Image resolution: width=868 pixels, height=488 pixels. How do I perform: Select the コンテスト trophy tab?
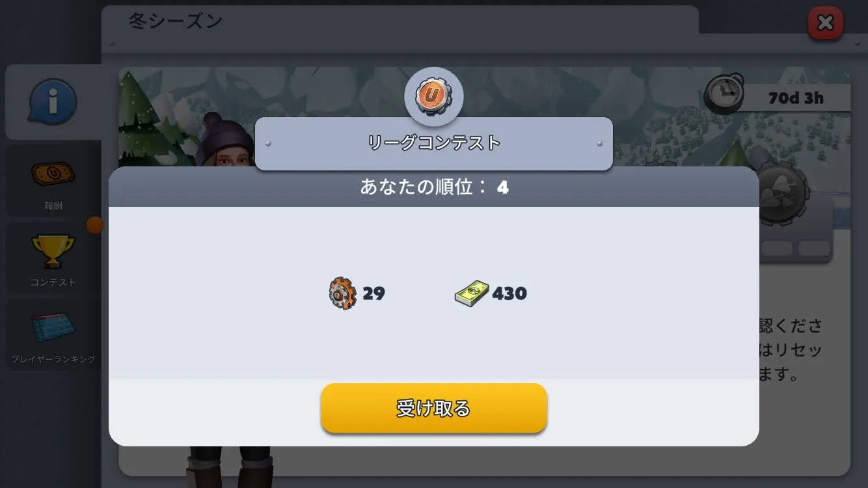click(x=53, y=258)
